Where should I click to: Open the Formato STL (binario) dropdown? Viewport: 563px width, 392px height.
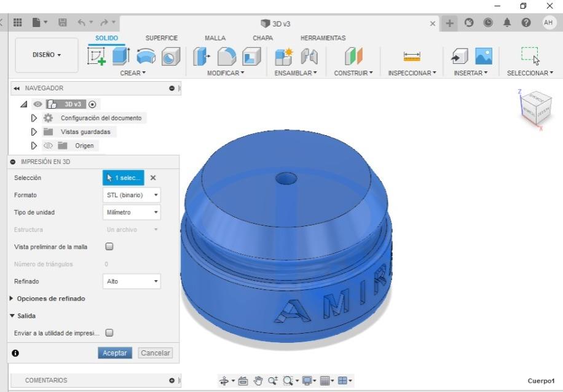pos(132,195)
